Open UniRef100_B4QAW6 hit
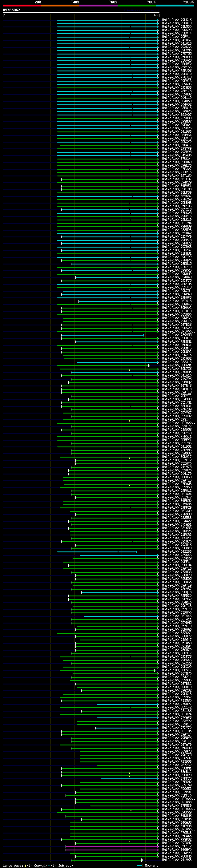This screenshot has width=197, height=868. (x=176, y=822)
